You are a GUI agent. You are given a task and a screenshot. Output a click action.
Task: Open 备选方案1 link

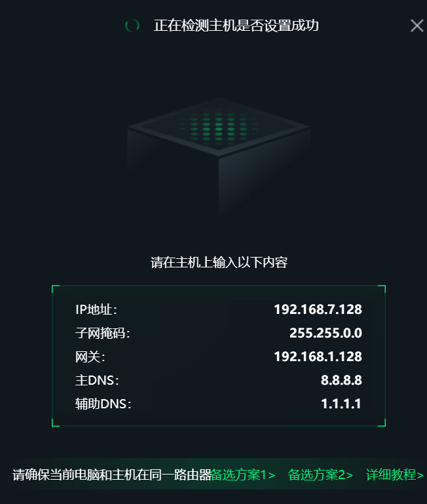click(243, 475)
